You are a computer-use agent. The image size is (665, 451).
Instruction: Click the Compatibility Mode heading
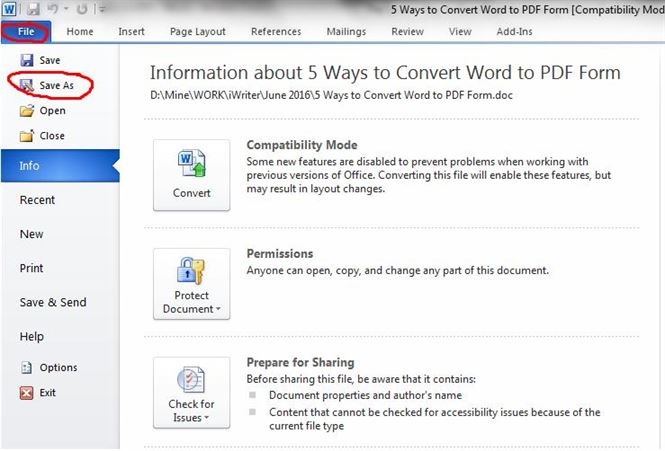pos(302,145)
